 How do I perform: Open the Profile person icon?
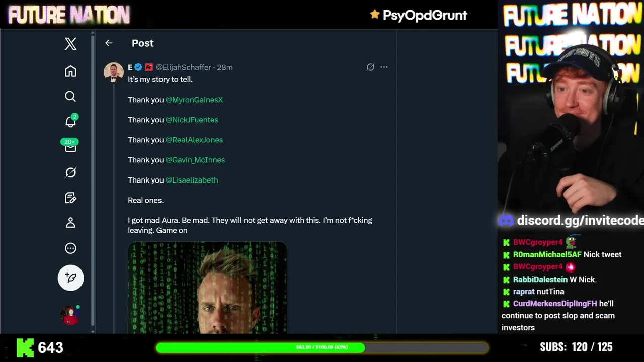70,223
